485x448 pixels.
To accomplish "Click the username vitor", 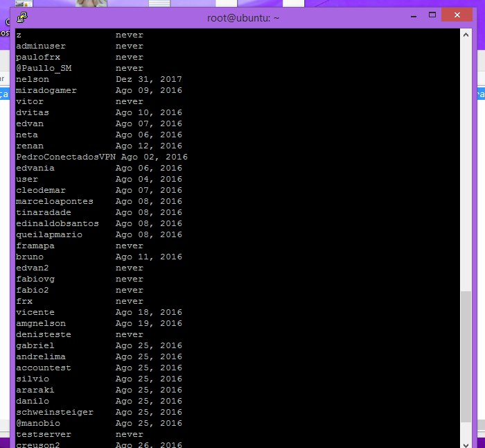I will click(x=30, y=101).
